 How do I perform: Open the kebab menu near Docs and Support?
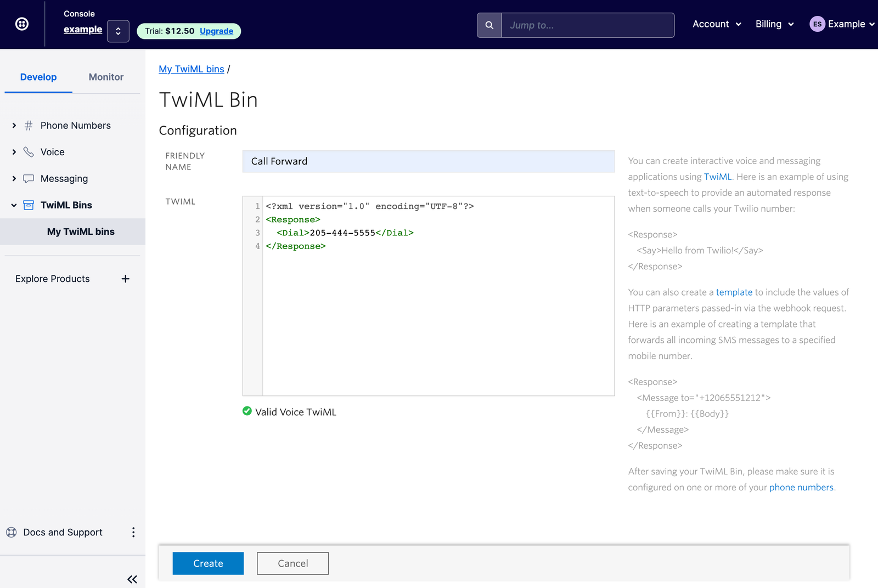click(133, 532)
